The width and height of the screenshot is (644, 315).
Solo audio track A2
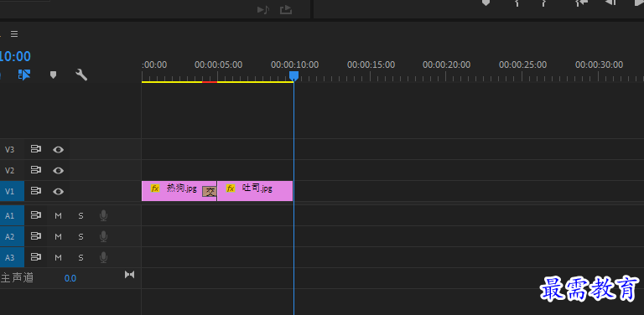click(x=80, y=236)
